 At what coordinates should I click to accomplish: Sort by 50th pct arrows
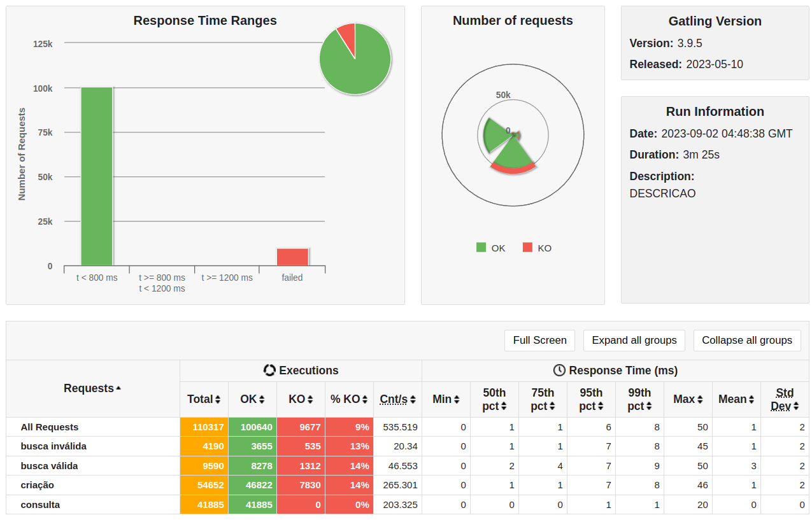tap(504, 406)
